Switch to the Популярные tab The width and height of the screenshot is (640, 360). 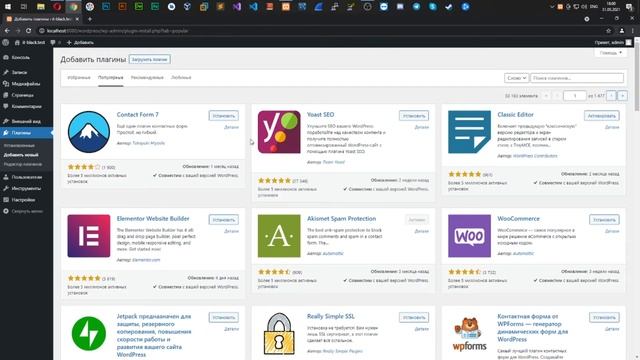pyautogui.click(x=110, y=78)
